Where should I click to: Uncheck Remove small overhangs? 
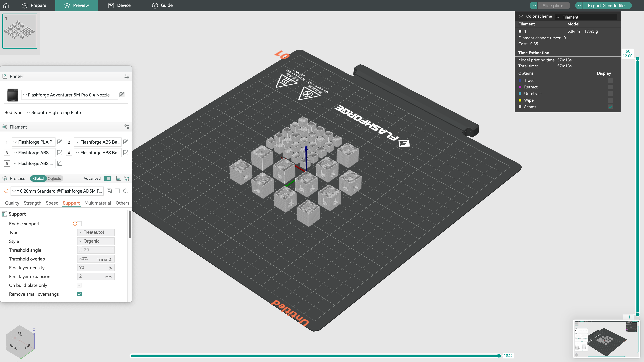[x=80, y=294]
